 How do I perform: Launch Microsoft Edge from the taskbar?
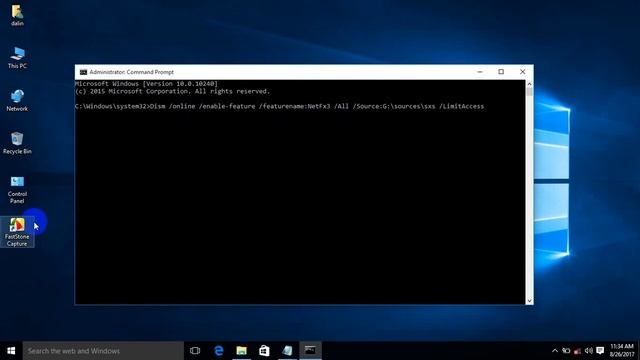click(x=219, y=351)
